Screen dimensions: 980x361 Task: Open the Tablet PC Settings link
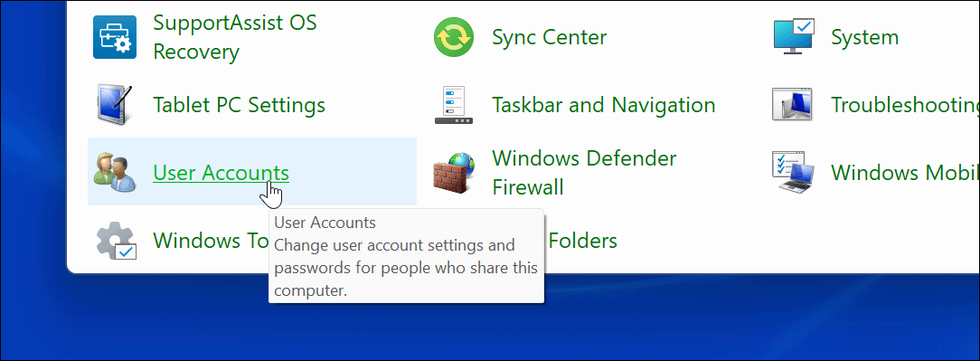point(240,104)
